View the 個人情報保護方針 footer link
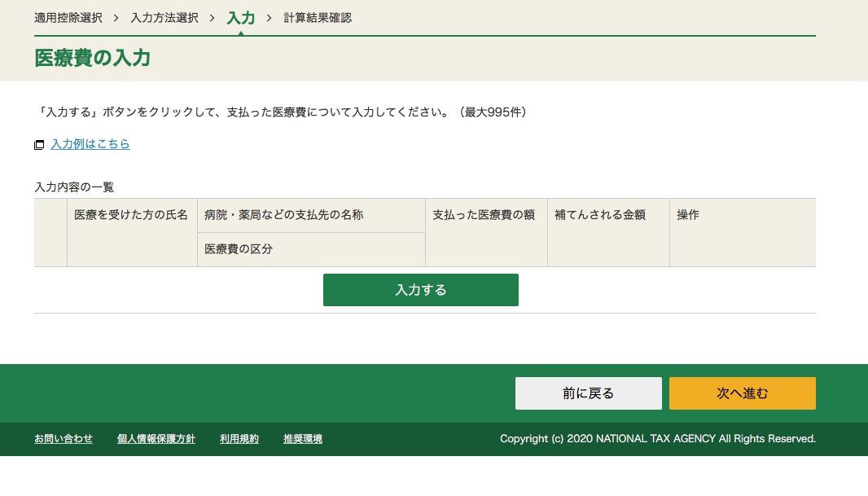The height and width of the screenshot is (496, 868). [156, 439]
